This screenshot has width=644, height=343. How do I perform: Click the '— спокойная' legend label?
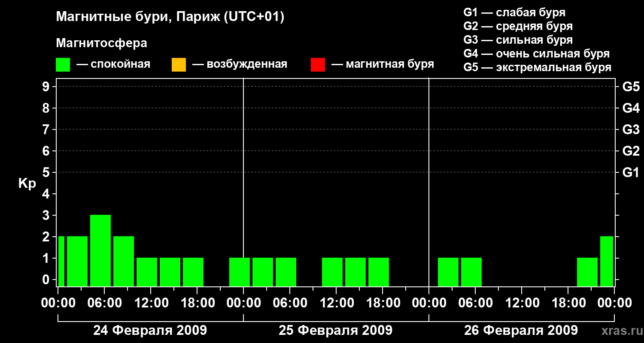tap(113, 65)
